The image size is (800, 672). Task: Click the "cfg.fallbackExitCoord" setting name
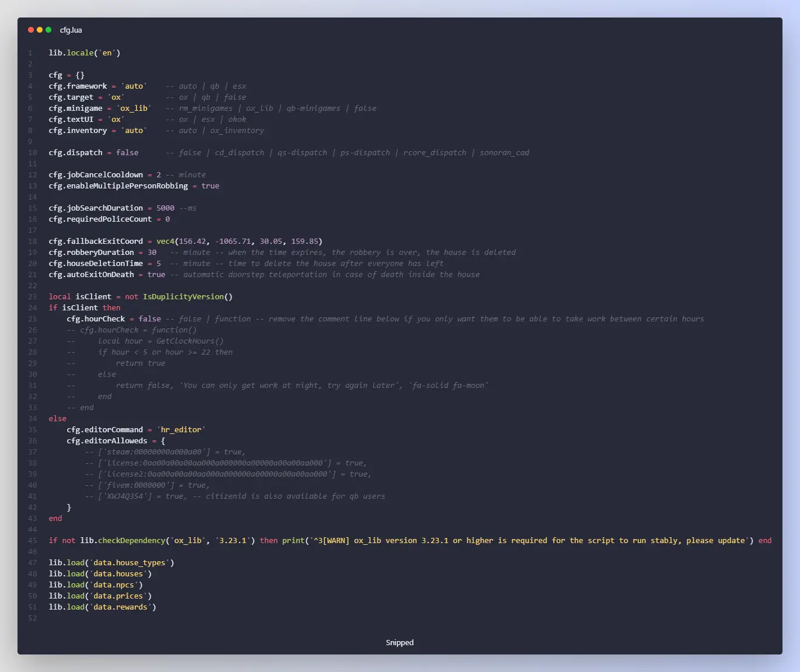pos(96,241)
